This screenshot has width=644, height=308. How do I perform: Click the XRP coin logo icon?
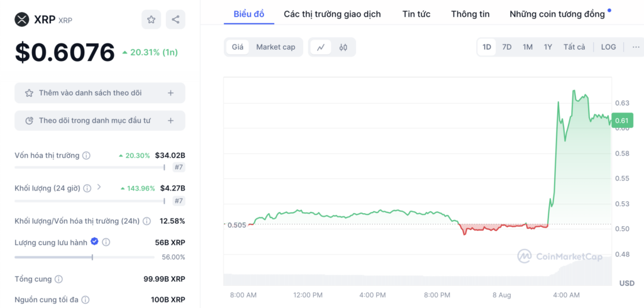22,19
